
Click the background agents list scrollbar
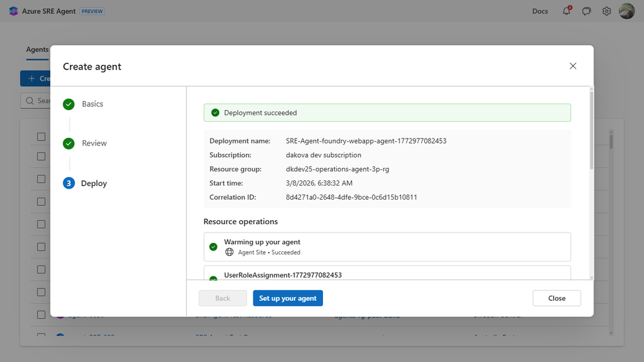(x=611, y=140)
